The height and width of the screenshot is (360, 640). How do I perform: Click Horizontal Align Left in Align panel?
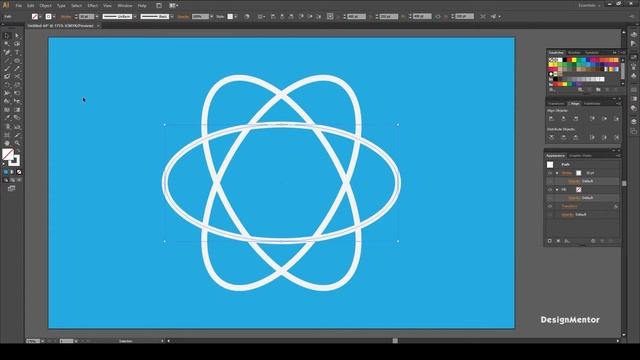click(551, 118)
